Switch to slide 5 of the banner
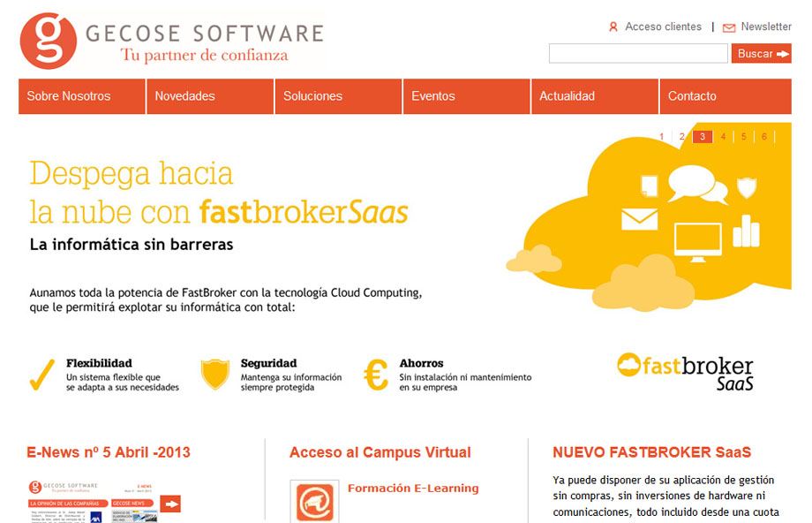812x523 pixels. click(744, 137)
